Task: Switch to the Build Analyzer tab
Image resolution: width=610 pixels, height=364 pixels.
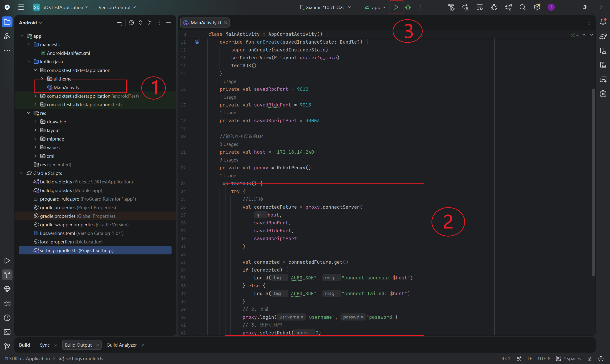Action: pyautogui.click(x=122, y=345)
